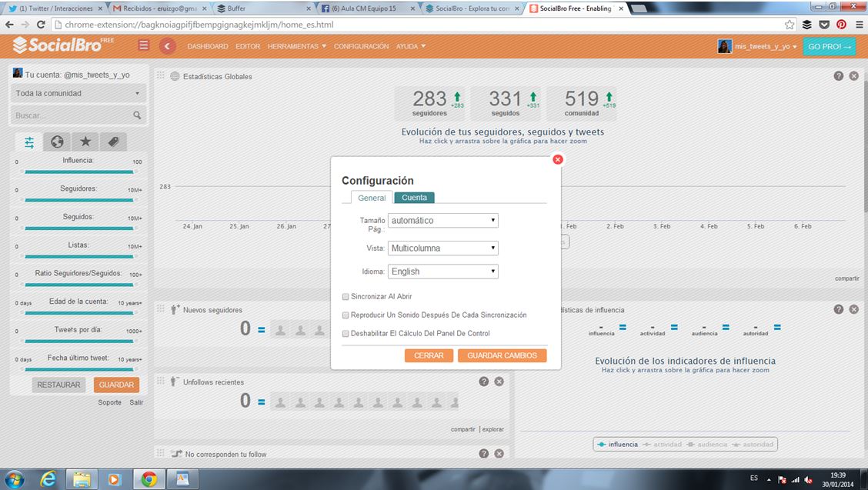868x490 pixels.
Task: Click Chrome bookmark star icon
Action: (x=790, y=25)
